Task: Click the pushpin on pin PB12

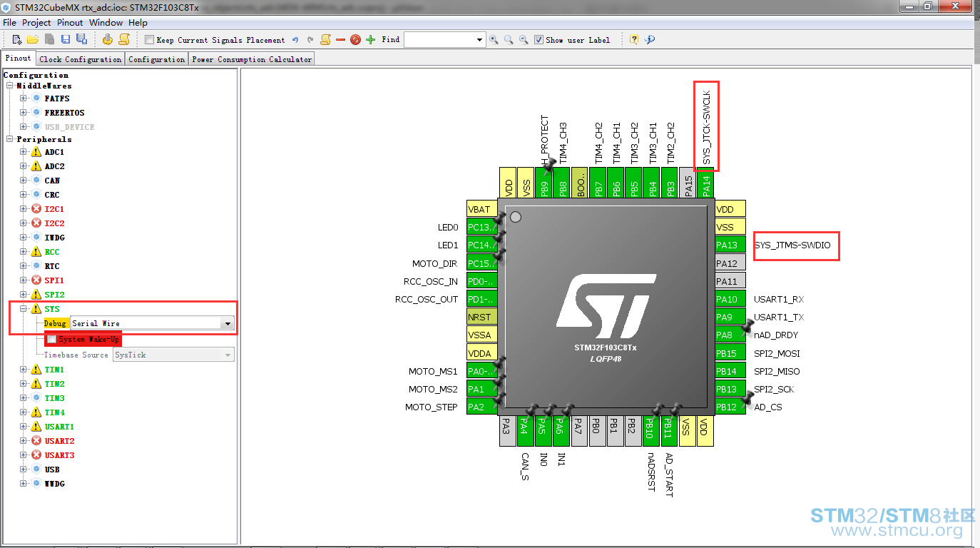Action: 747,399
